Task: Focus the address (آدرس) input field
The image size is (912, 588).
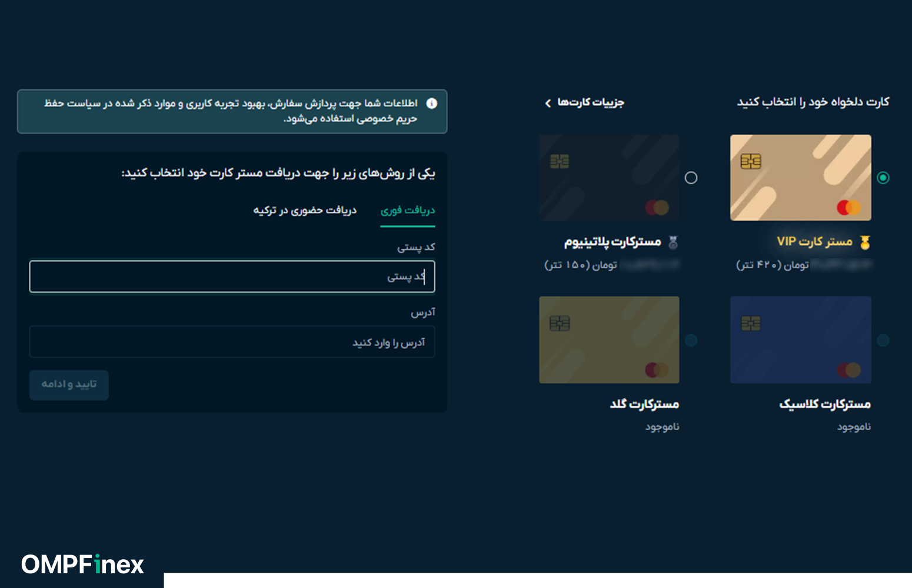Action: coord(232,342)
